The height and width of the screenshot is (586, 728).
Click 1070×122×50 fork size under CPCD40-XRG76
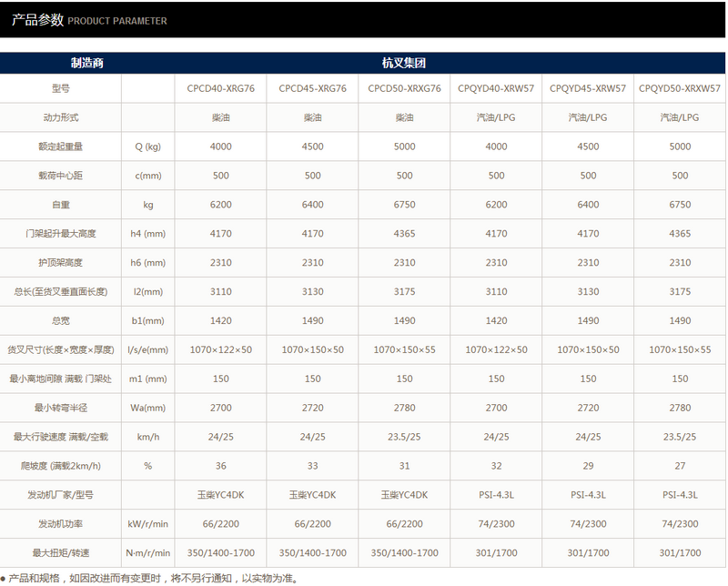[x=221, y=349]
